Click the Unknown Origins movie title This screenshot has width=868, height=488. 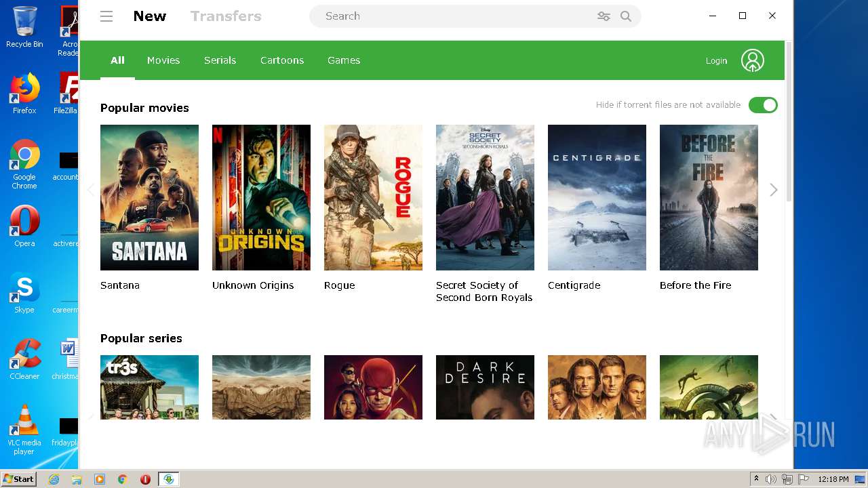point(253,285)
